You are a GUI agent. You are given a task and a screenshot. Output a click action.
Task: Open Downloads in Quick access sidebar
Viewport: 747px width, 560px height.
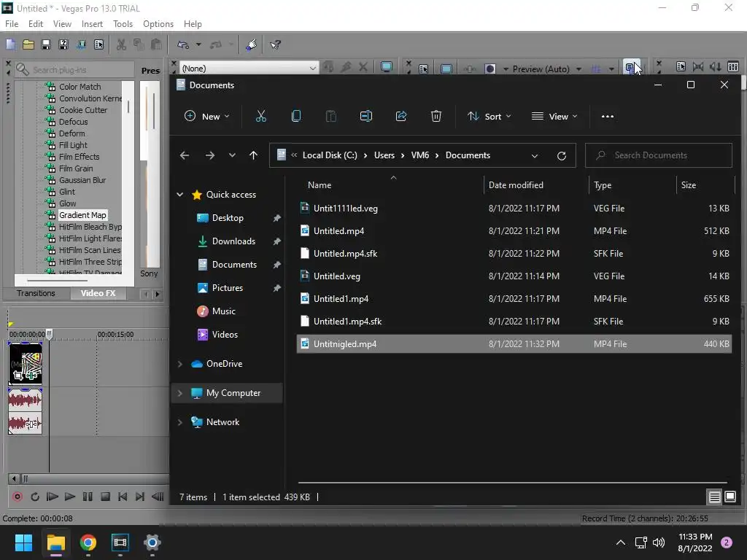point(233,241)
